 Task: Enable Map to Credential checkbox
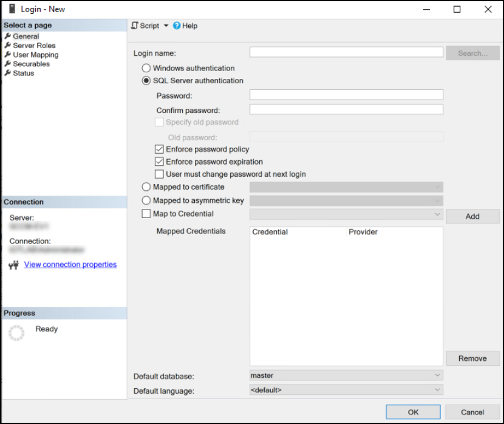click(146, 214)
